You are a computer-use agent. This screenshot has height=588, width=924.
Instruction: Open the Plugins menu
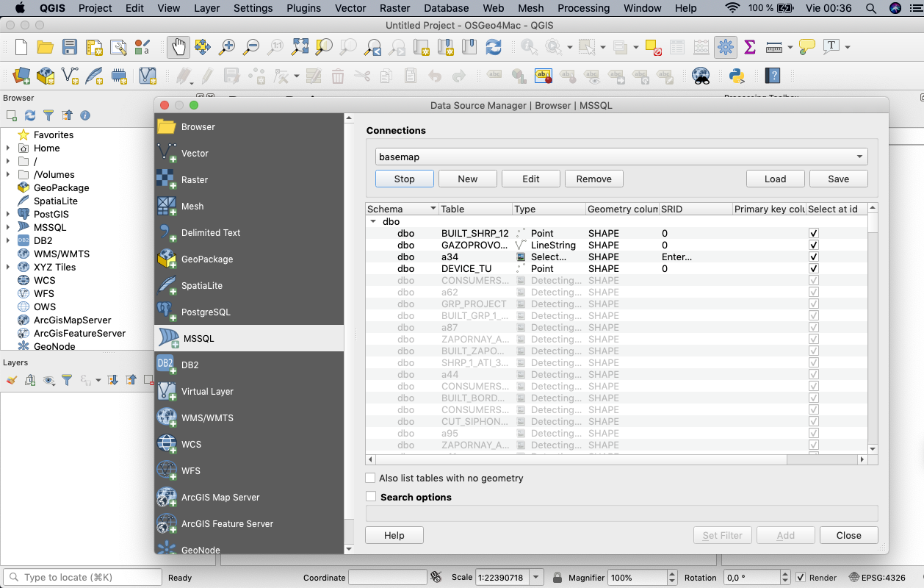coord(303,8)
